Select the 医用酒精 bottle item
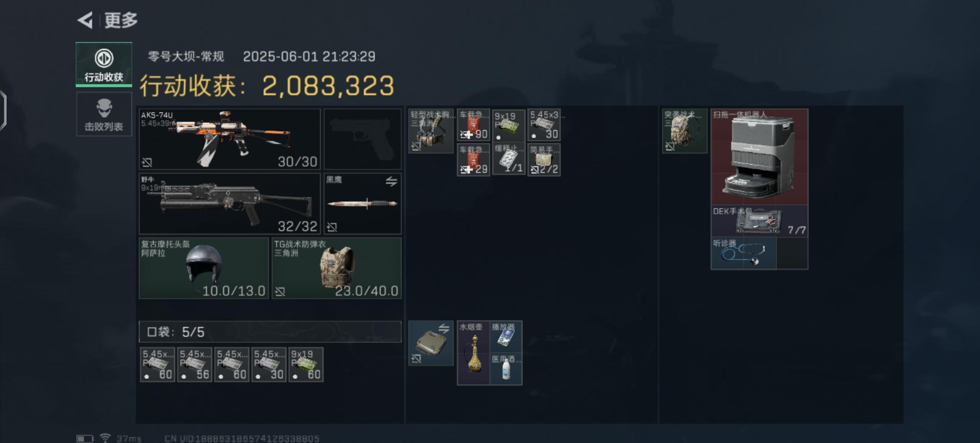 [x=506, y=369]
